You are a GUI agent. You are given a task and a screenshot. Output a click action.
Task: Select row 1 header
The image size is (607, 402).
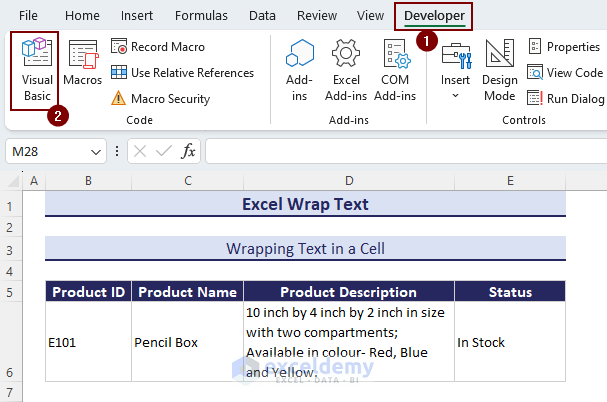point(11,206)
